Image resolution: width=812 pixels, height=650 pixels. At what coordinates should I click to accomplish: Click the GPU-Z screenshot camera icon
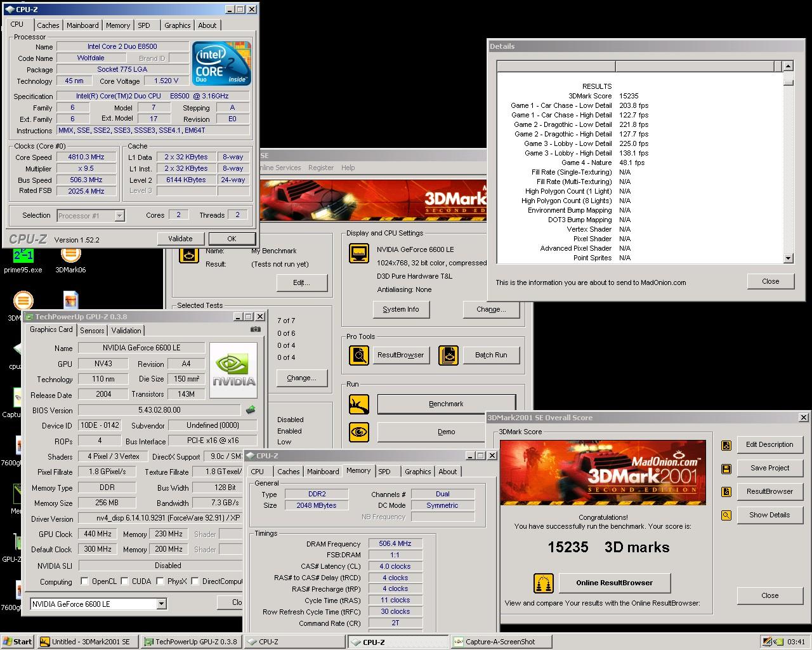click(255, 329)
